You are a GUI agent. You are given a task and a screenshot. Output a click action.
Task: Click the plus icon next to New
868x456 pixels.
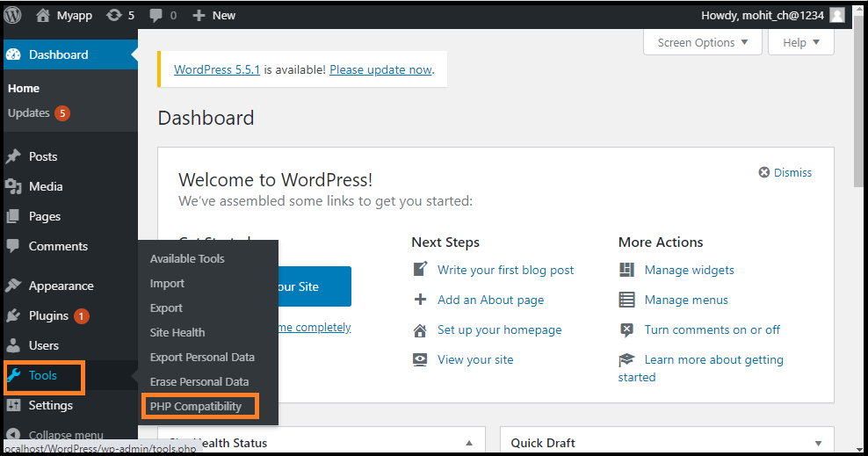click(x=199, y=16)
